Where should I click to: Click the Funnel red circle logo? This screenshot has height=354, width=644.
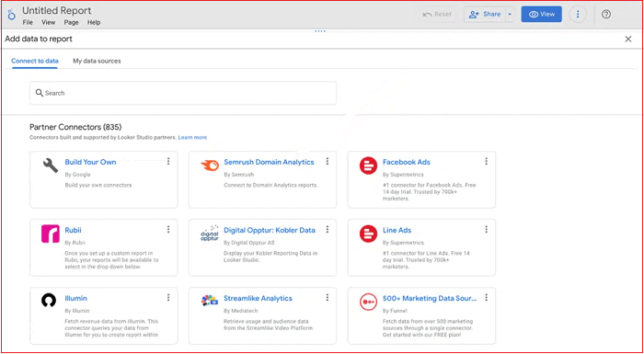point(368,303)
